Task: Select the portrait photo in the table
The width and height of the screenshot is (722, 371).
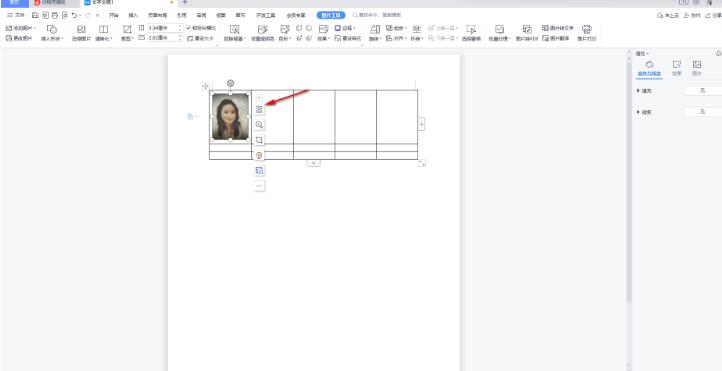Action: [x=230, y=116]
